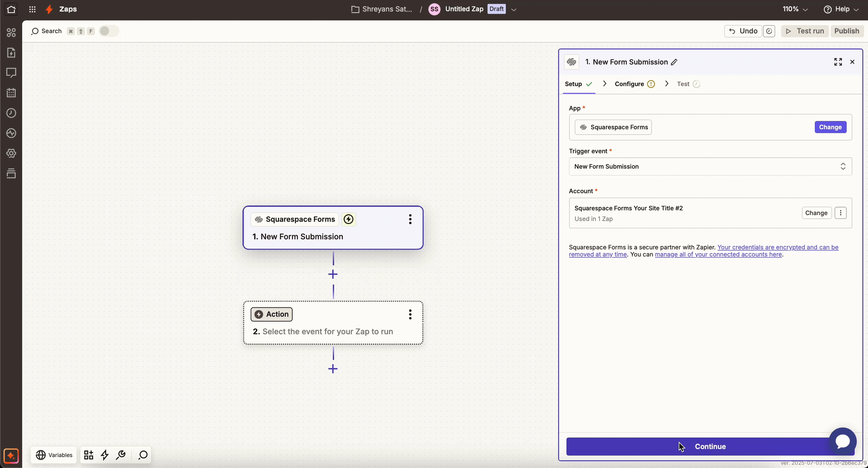Add a step after the Action step
Viewport: 868px width, 468px height.
tap(333, 369)
